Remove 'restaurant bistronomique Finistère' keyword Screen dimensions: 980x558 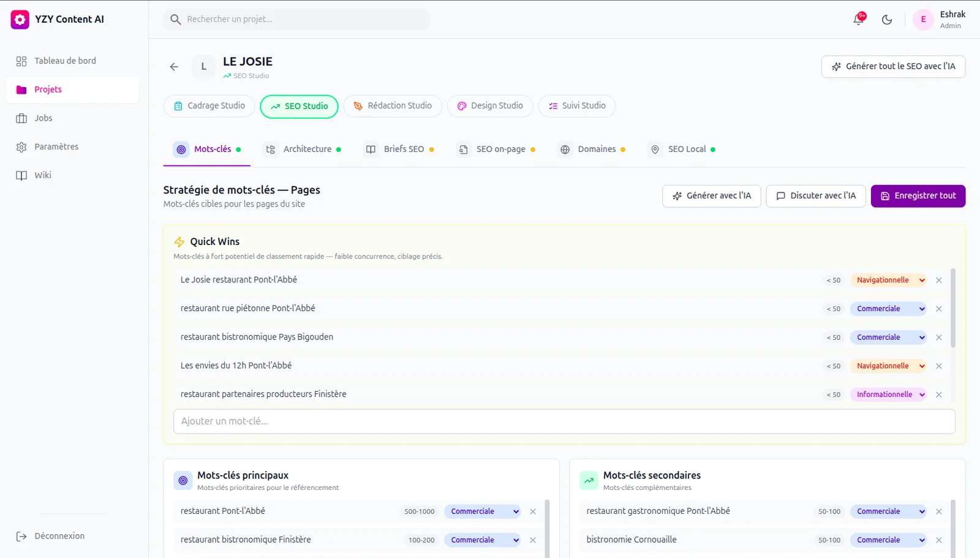coord(533,540)
